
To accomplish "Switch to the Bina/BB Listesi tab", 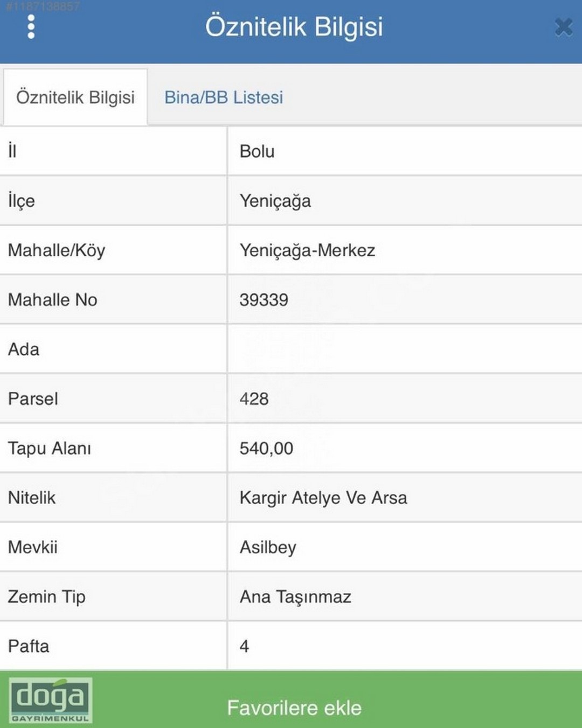I will 224,97.
